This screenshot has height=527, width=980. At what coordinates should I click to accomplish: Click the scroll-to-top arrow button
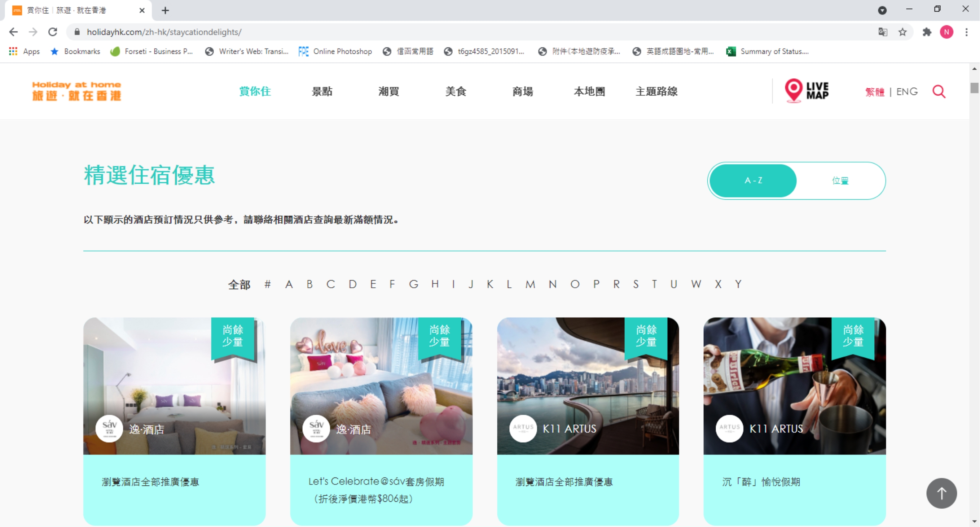pyautogui.click(x=941, y=493)
